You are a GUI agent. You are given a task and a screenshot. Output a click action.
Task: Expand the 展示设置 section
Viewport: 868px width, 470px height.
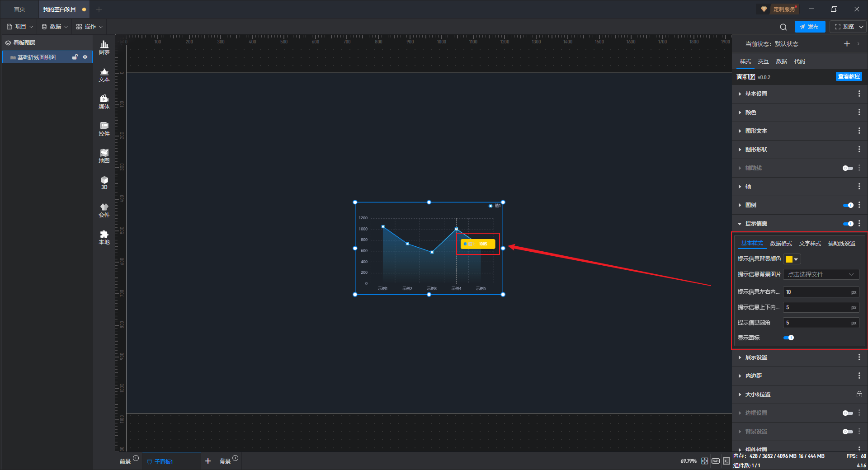coord(740,357)
